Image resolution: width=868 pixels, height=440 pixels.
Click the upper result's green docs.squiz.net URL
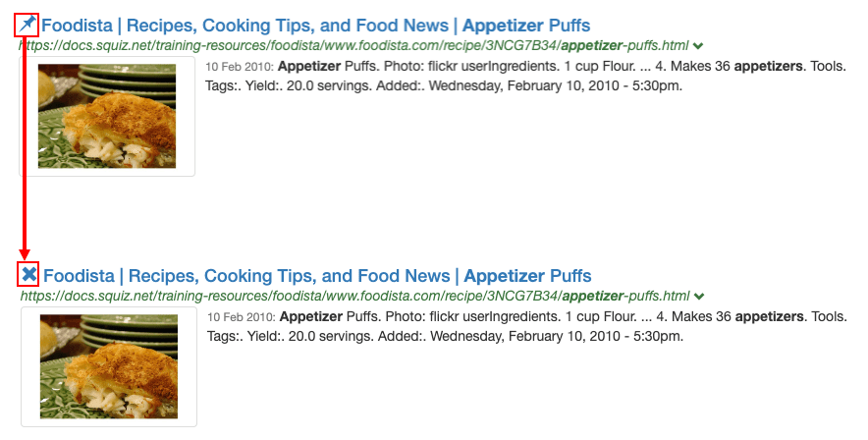353,45
